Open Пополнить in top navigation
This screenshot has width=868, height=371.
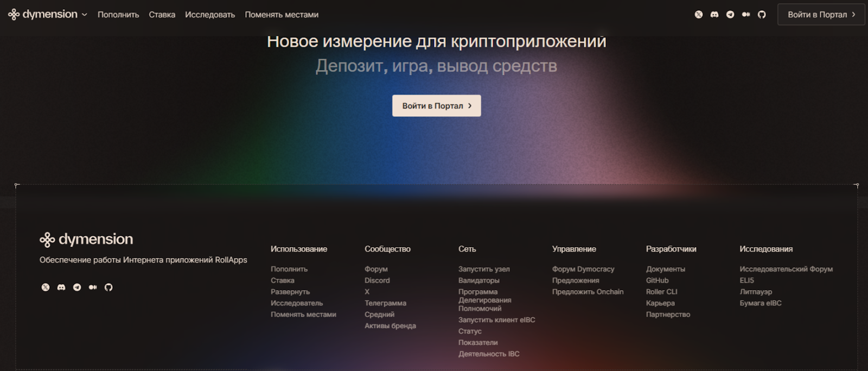(x=118, y=15)
